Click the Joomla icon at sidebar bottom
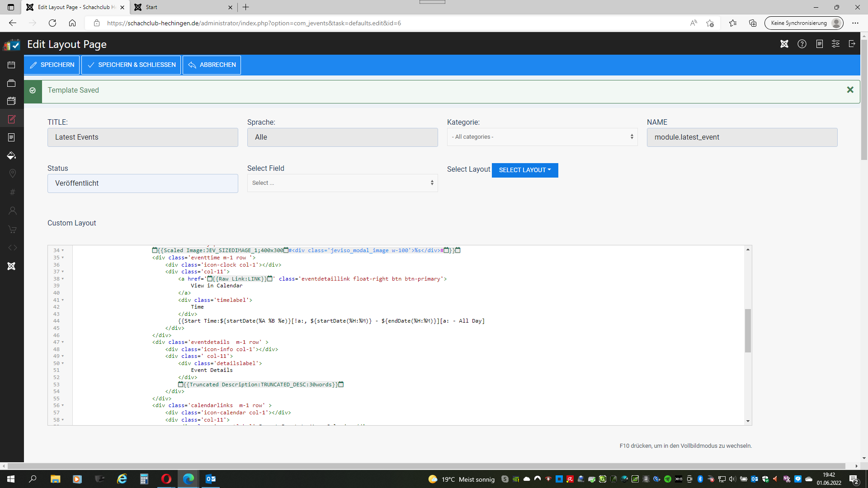The width and height of the screenshot is (868, 488). (12, 266)
